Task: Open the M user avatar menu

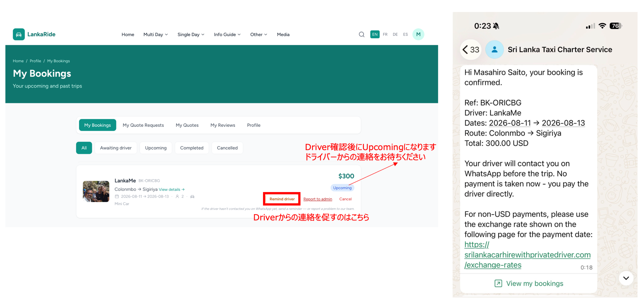Action: click(x=418, y=34)
